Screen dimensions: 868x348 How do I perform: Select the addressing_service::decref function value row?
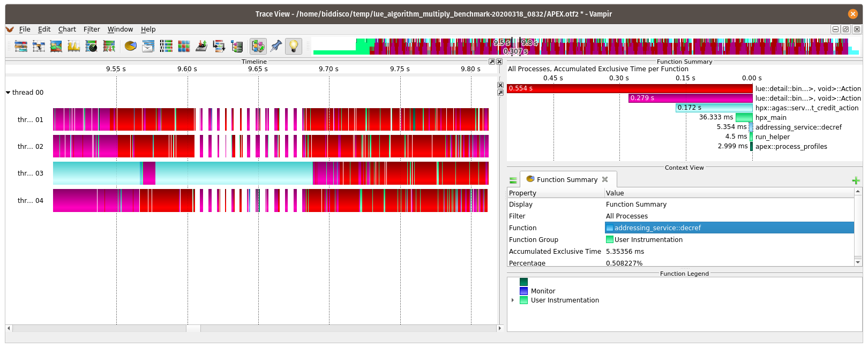click(729, 228)
